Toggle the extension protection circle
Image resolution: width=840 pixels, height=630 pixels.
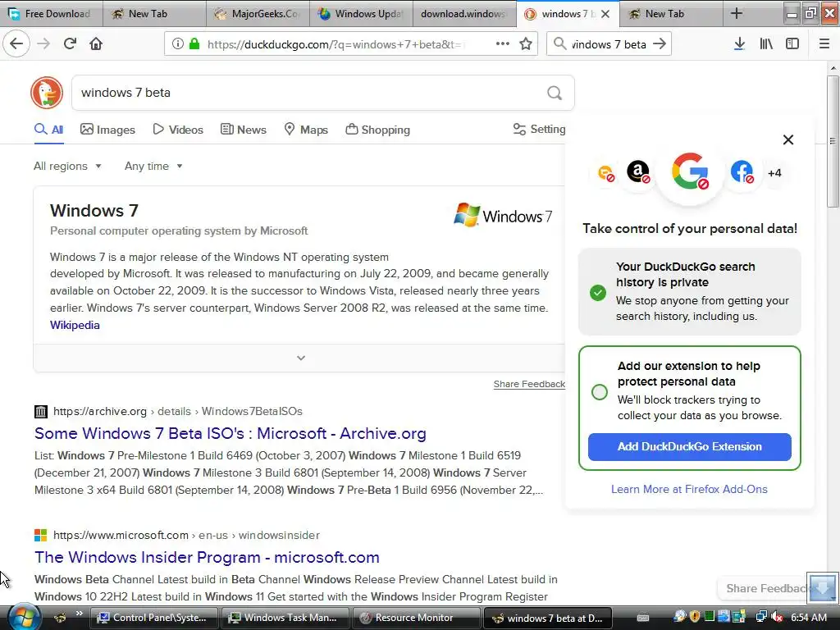click(600, 391)
